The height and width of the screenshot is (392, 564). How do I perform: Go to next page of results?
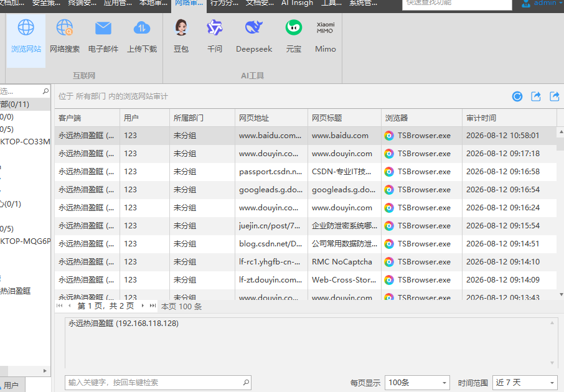pyautogui.click(x=143, y=306)
